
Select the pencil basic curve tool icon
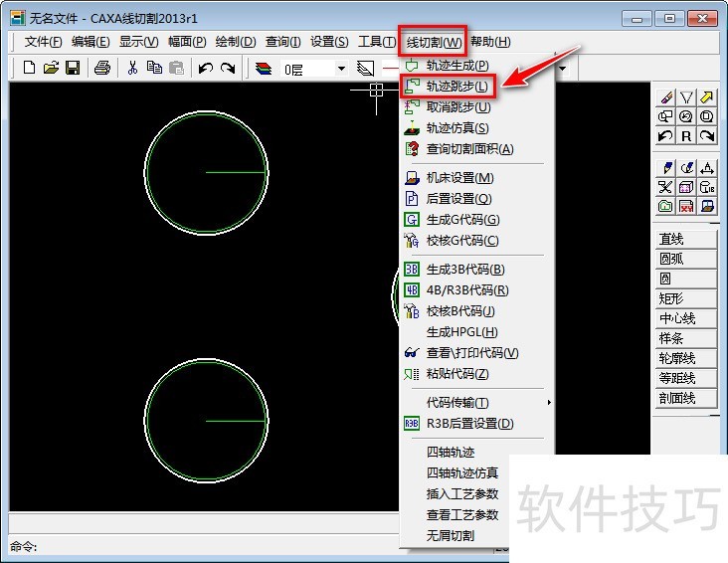665,167
